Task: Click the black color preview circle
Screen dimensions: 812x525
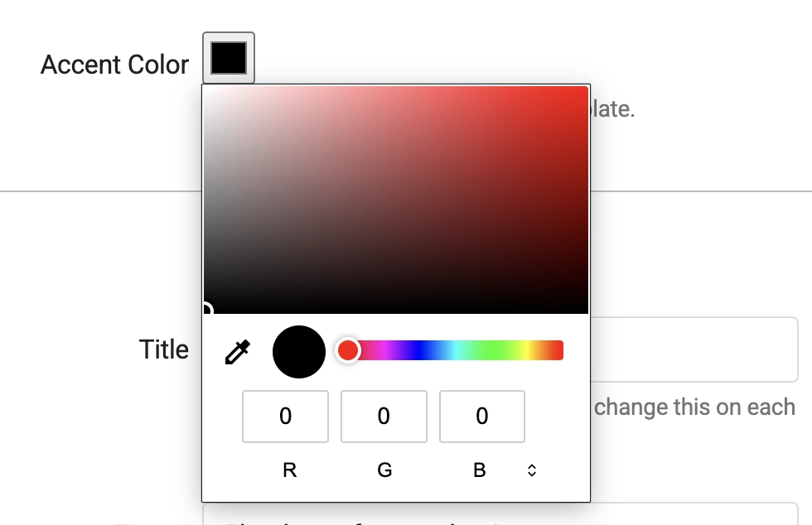Action: coord(298,351)
